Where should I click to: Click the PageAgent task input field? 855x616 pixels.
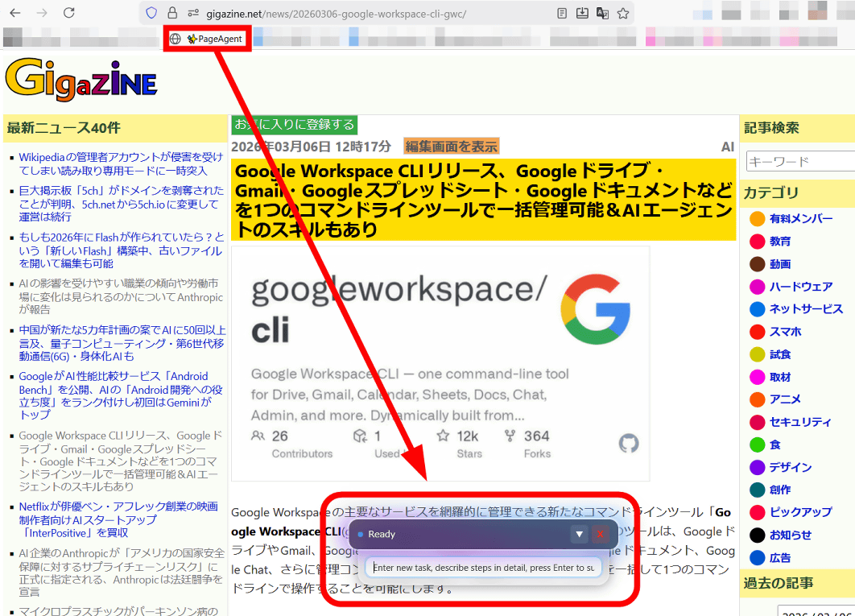point(483,568)
